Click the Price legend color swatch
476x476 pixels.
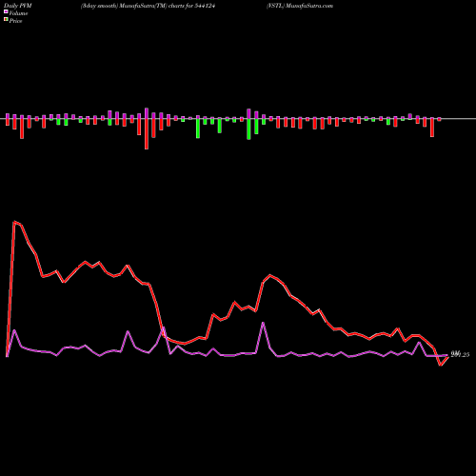pos(6,20)
